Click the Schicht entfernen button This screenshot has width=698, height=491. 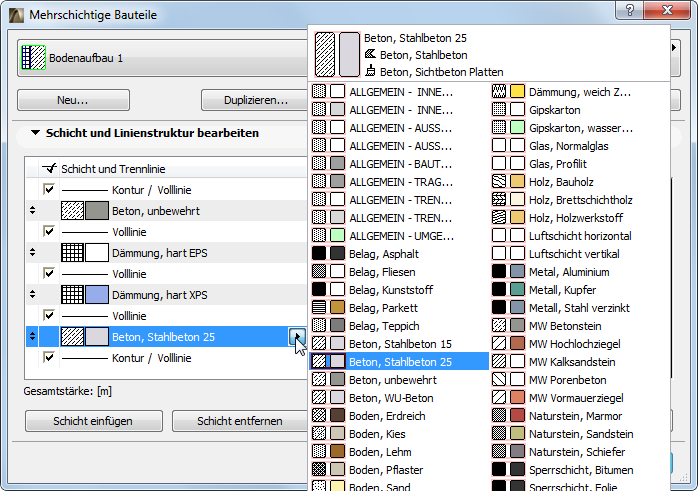click(x=240, y=421)
